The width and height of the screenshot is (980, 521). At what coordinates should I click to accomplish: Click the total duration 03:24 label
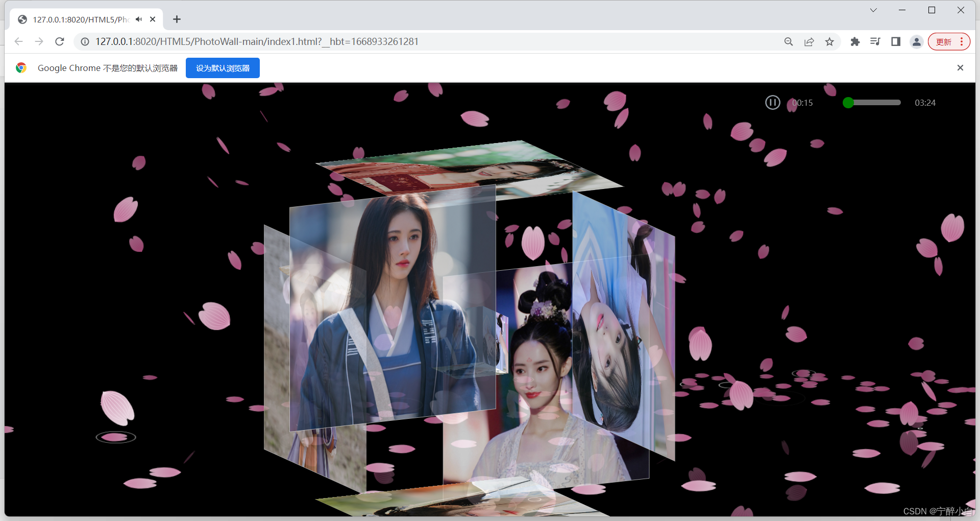[x=925, y=103]
